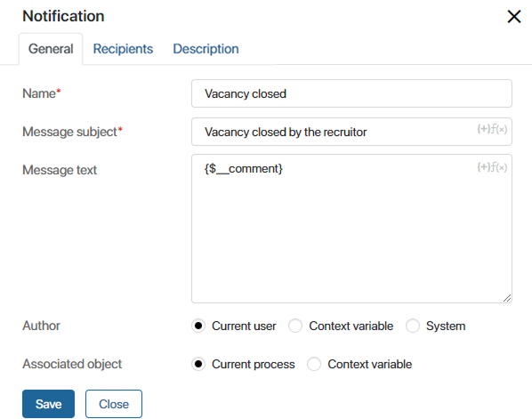532x419 pixels.
Task: Save the notification settings
Action: pos(49,404)
